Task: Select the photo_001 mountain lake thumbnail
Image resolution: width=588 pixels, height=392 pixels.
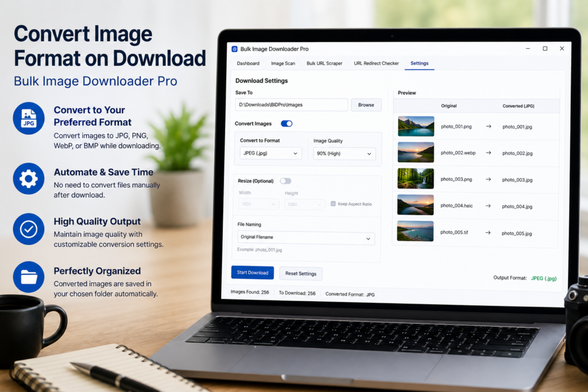Action: pyautogui.click(x=416, y=126)
